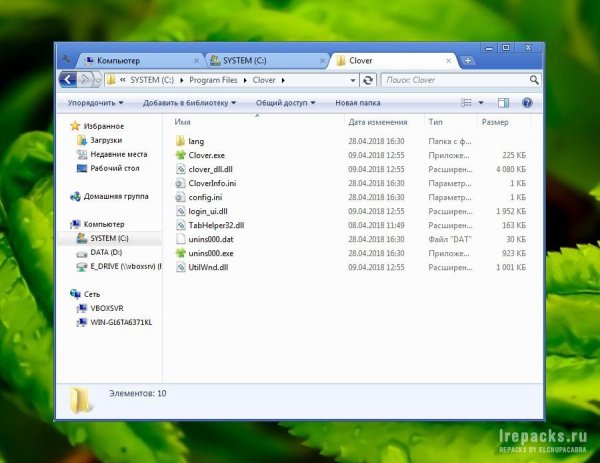This screenshot has height=463, width=600.
Task: Click SYSTEM (C:) in address breadcrumb
Action: coord(152,80)
